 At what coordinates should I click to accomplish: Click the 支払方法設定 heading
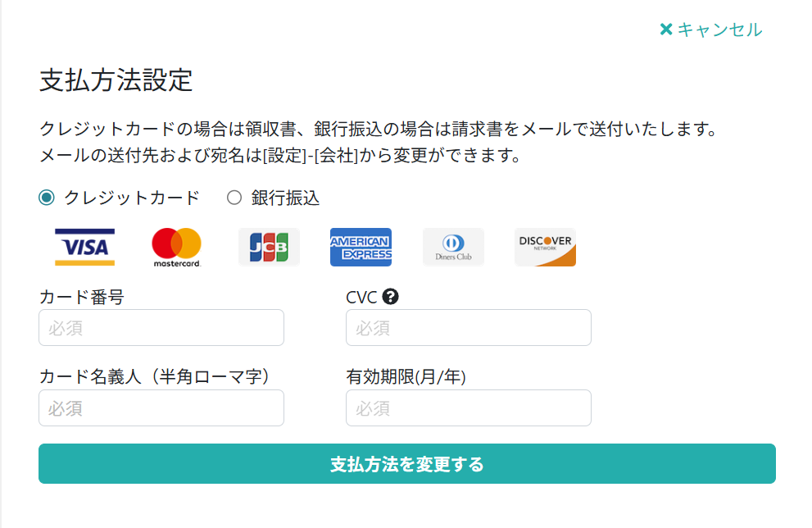click(116, 80)
